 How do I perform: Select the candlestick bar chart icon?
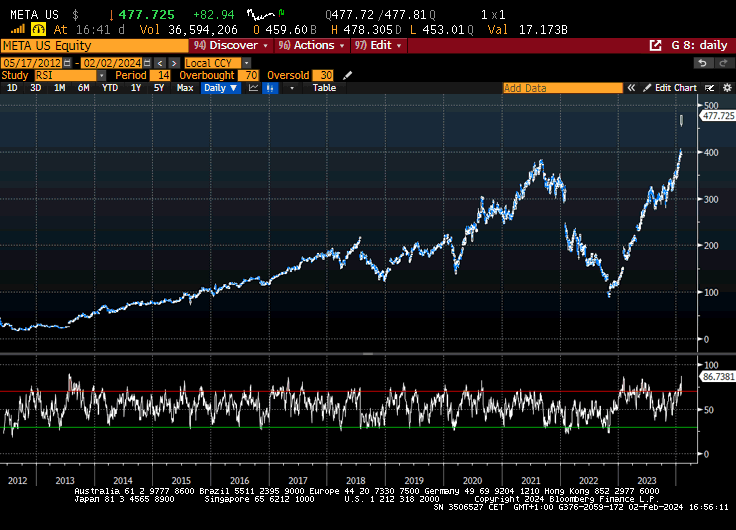[x=270, y=88]
